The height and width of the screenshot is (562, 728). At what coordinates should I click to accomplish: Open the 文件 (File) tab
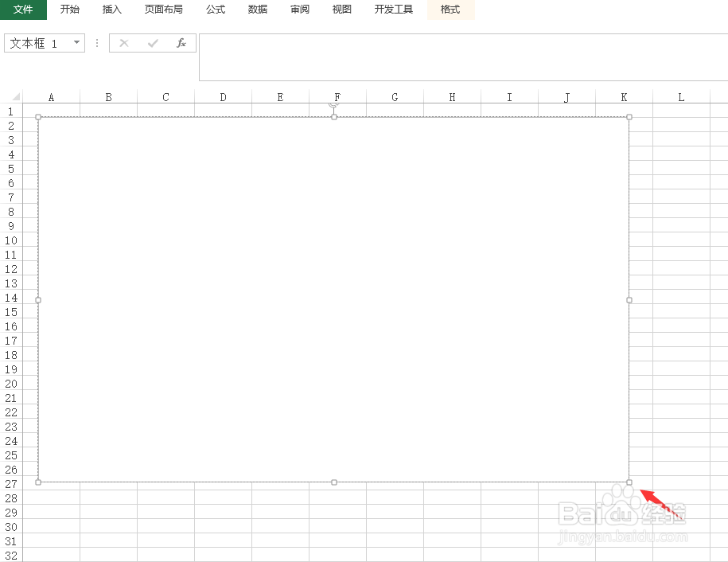23,10
